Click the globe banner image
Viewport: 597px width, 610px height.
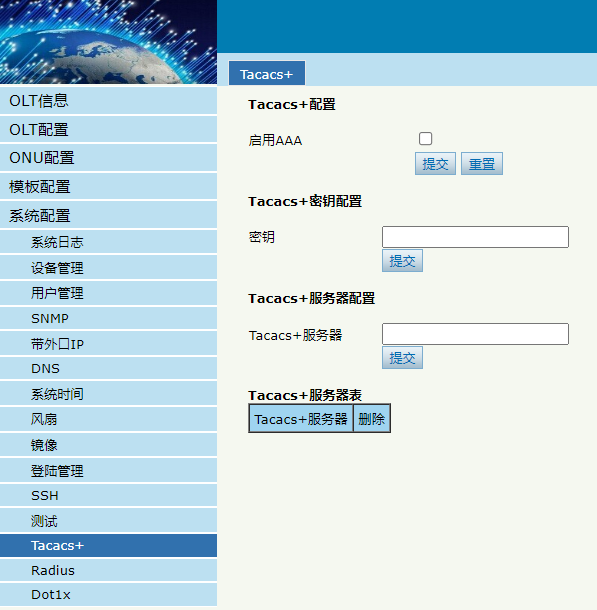coord(109,42)
